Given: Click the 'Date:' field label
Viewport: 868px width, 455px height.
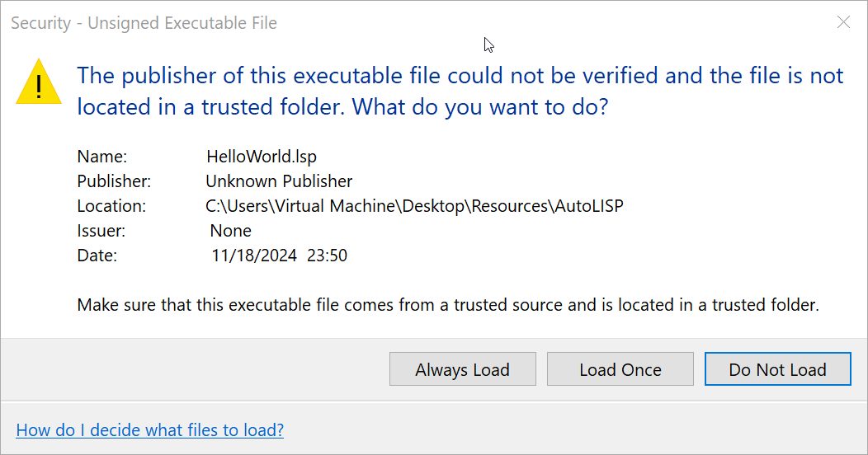Looking at the screenshot, I should [97, 256].
